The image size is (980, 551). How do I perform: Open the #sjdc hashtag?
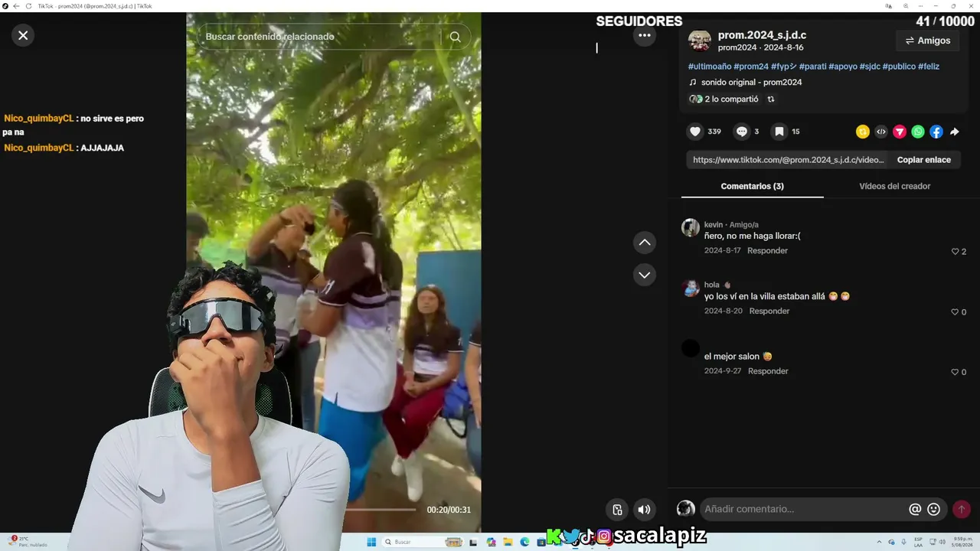(870, 67)
